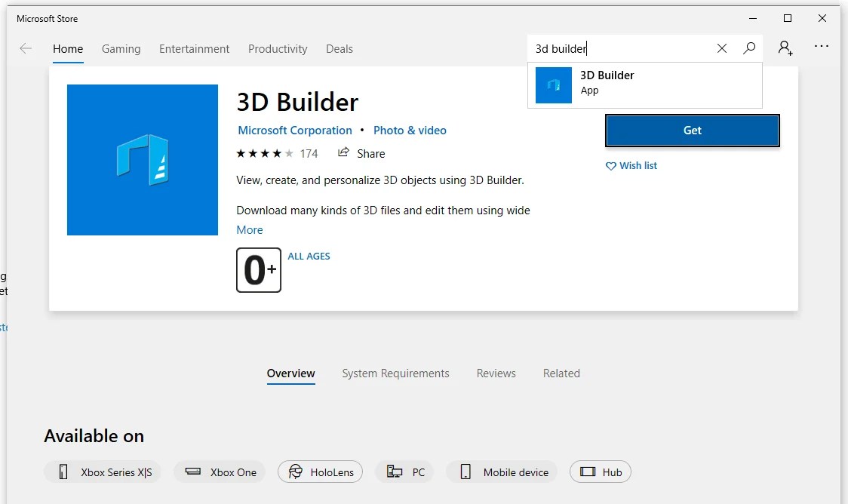Click the HoloLens device chip

(x=320, y=472)
